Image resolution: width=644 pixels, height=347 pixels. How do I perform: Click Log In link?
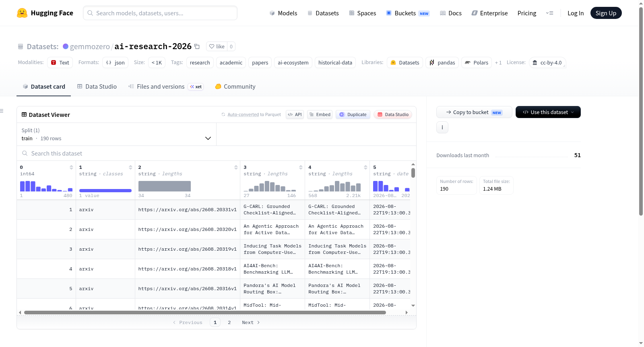(x=576, y=13)
